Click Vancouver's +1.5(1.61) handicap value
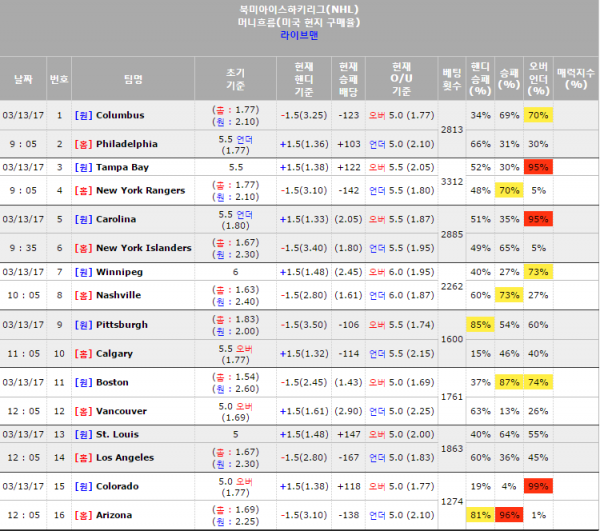Viewport: 600px width, 531px height. 304,411
